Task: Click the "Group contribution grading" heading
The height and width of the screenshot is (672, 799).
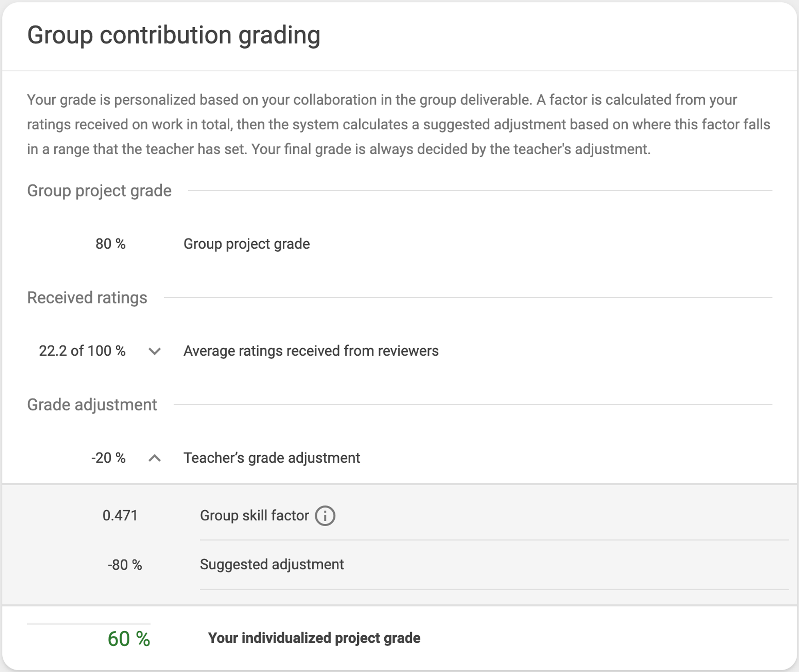Action: 173,35
